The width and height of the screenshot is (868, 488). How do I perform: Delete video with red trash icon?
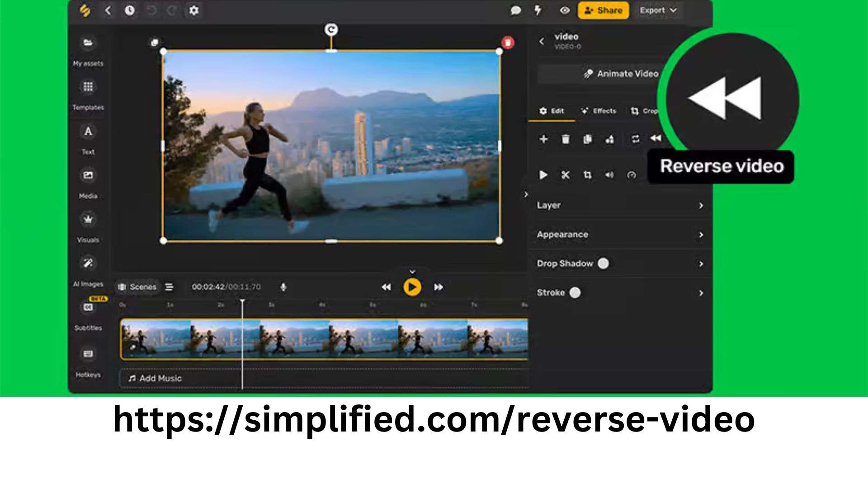pyautogui.click(x=508, y=42)
